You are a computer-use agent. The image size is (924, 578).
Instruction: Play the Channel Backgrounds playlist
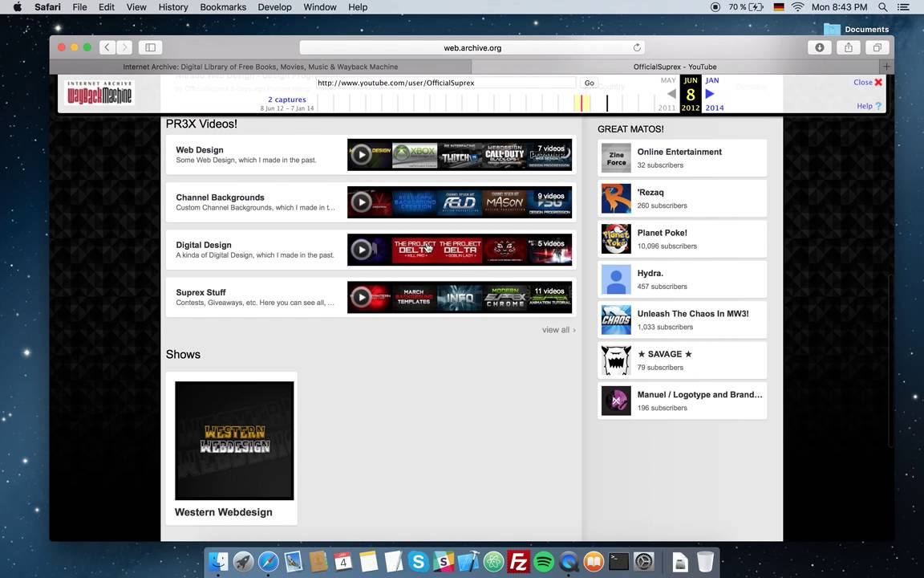361,202
